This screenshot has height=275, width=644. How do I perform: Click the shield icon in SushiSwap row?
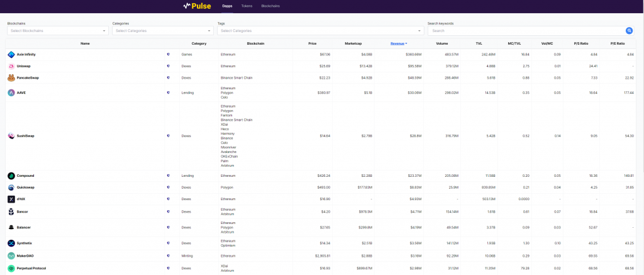tap(169, 136)
